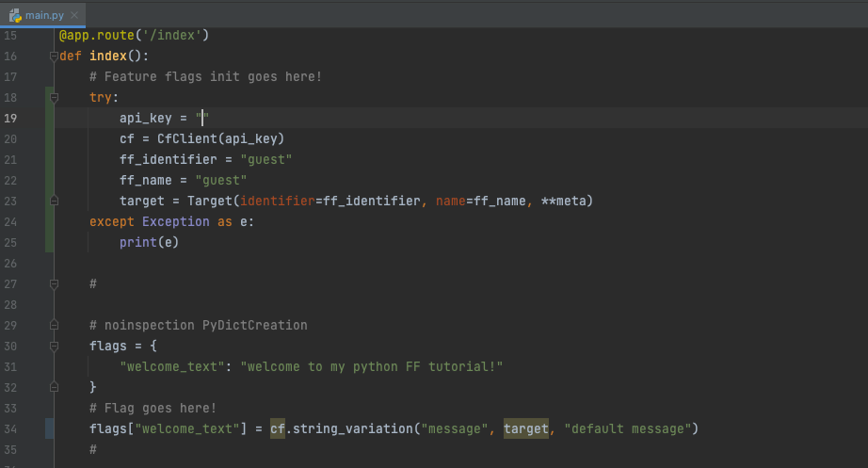Click the "# Feature flags init goes here!" comment

coord(205,76)
